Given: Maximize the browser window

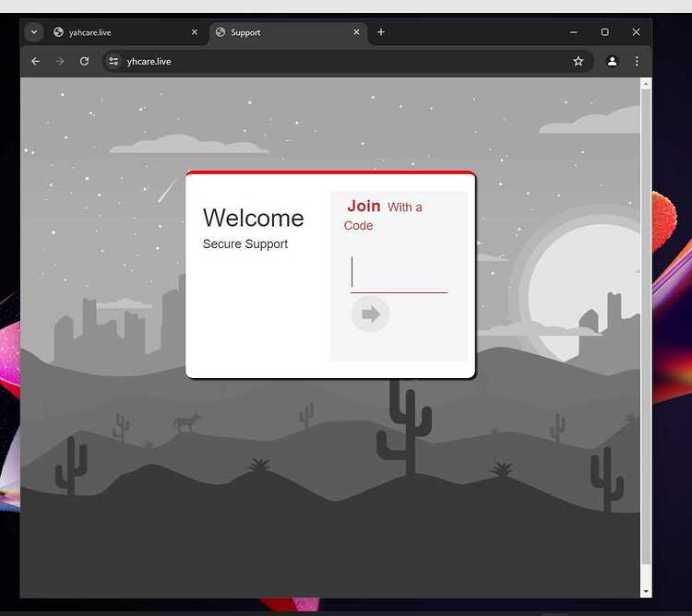Looking at the screenshot, I should [x=604, y=32].
